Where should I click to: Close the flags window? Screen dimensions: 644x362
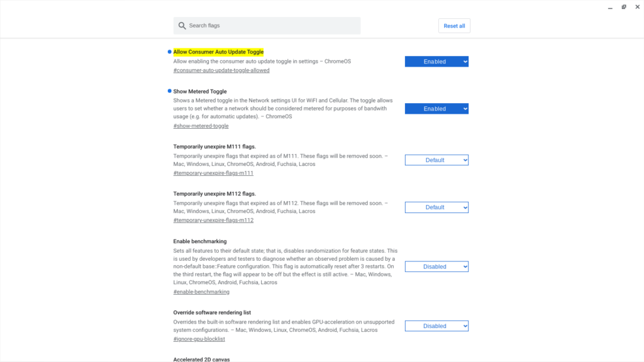pyautogui.click(x=636, y=7)
